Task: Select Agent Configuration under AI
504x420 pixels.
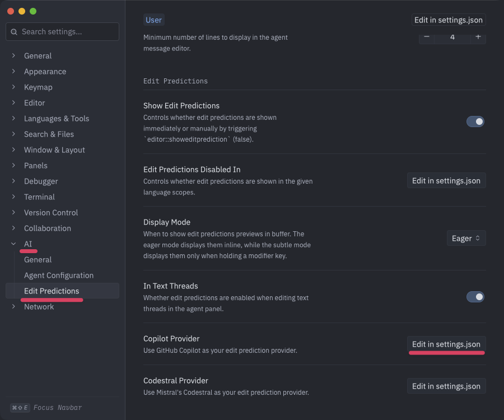Action: click(59, 276)
